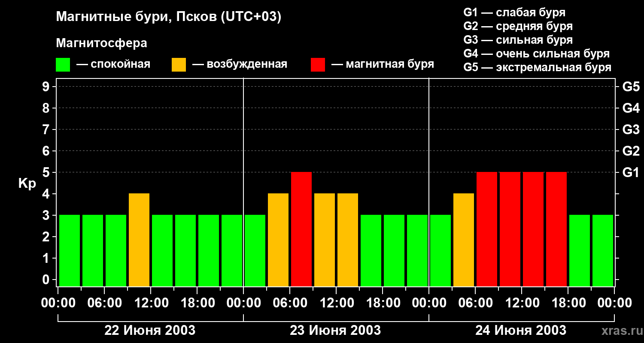Click the orange 12:00–15:00 bar on 23 Июня
The image size is (644, 343).
tap(348, 240)
